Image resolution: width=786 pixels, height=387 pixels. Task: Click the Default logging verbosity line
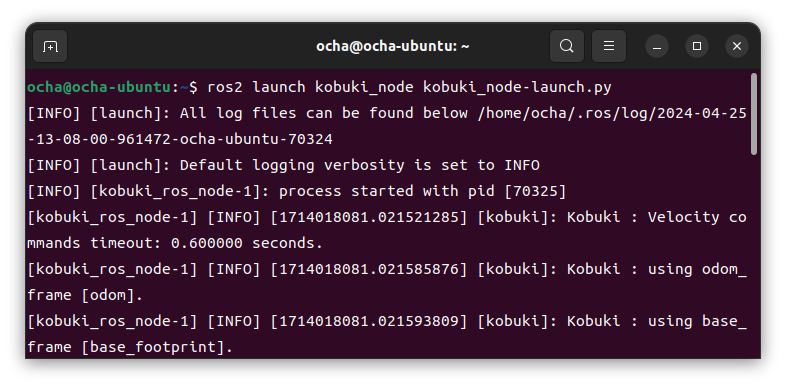pos(283,165)
